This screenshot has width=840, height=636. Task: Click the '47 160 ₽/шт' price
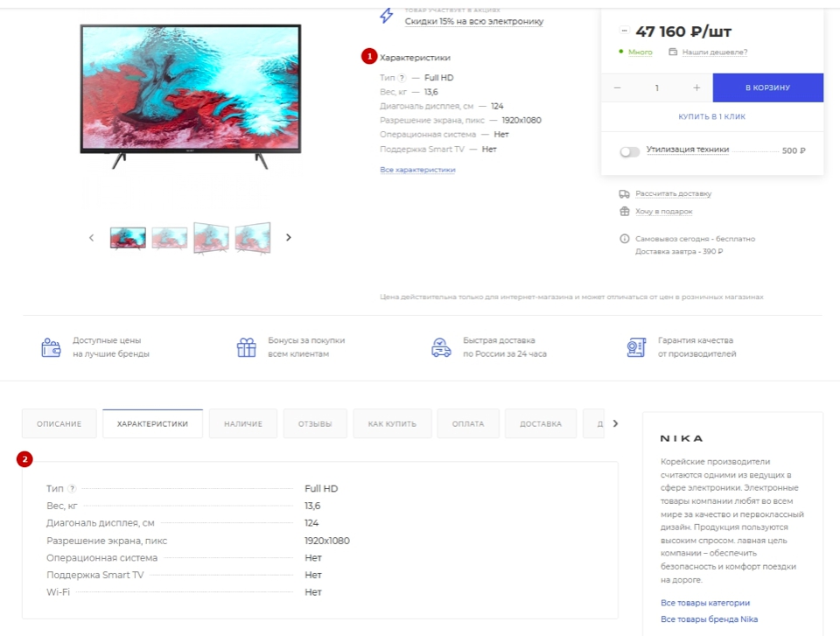tap(683, 31)
